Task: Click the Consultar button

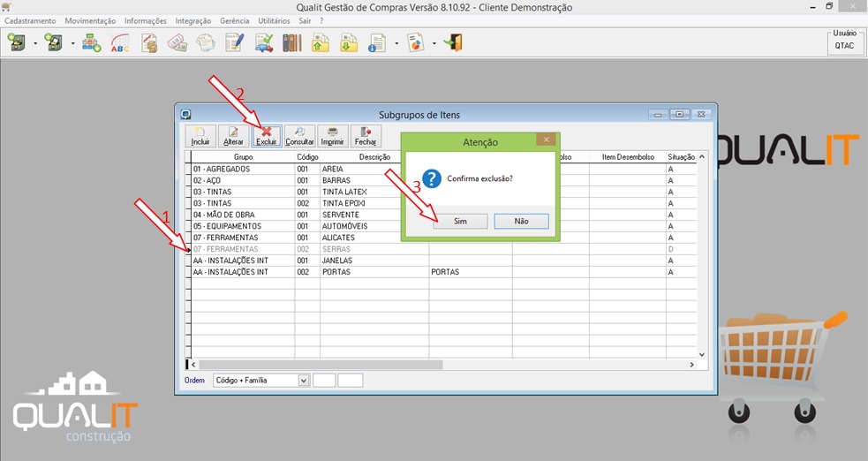Action: tap(299, 136)
